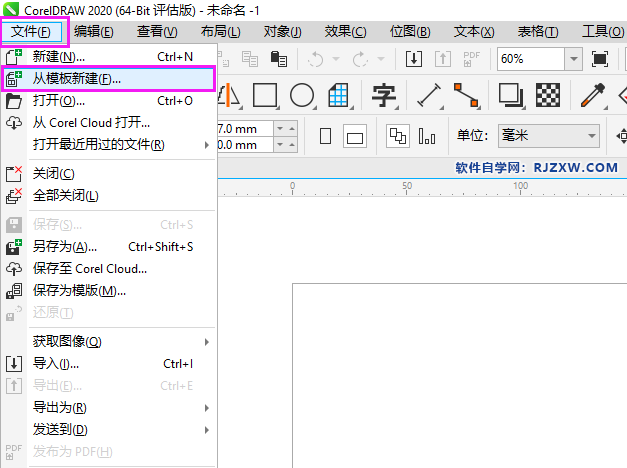Choose 导入(I)... menu entry

(109, 364)
